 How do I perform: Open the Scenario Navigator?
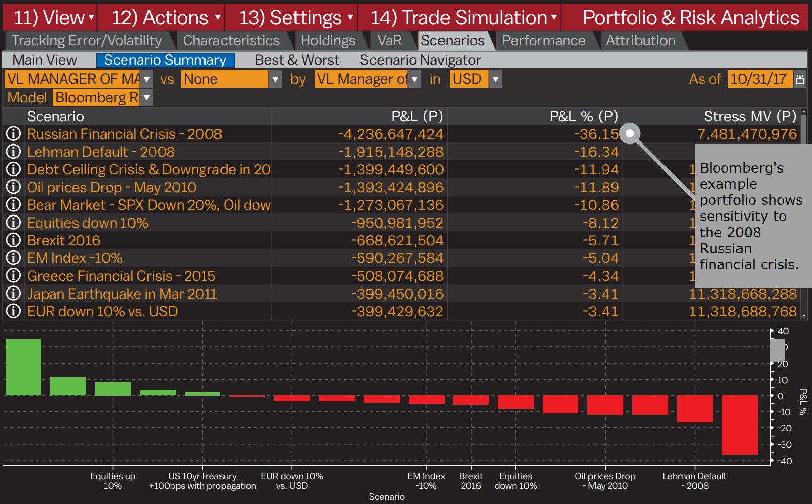pos(419,60)
